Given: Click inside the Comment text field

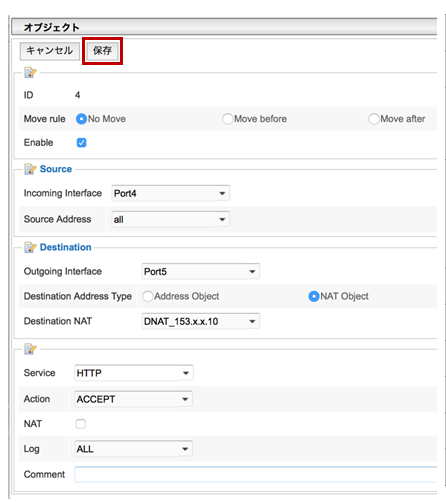Looking at the screenshot, I should click(255, 474).
